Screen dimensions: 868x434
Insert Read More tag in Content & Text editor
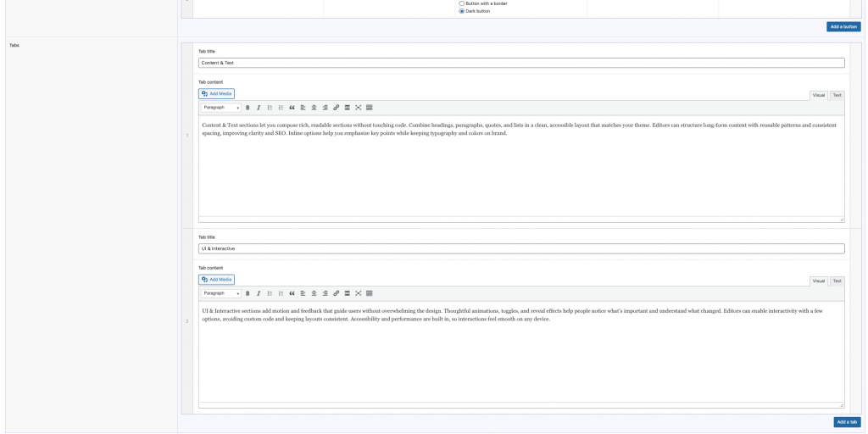coord(347,108)
